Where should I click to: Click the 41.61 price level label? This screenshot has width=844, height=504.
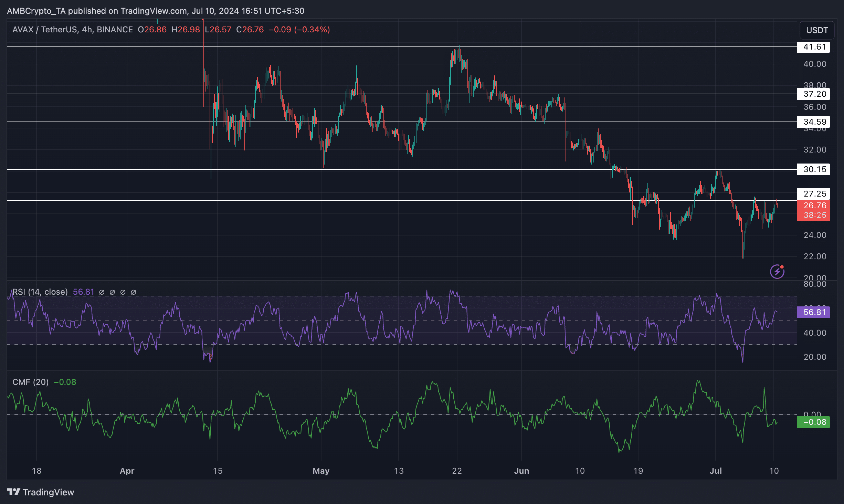pos(813,47)
